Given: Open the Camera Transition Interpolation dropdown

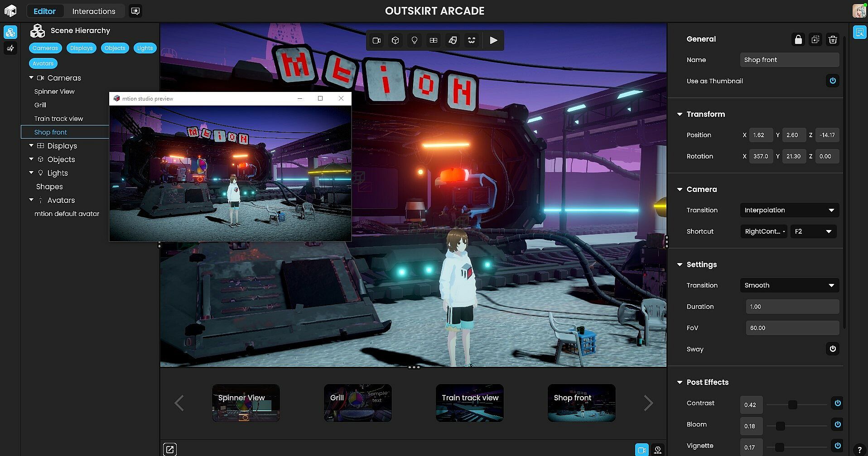Looking at the screenshot, I should 789,210.
